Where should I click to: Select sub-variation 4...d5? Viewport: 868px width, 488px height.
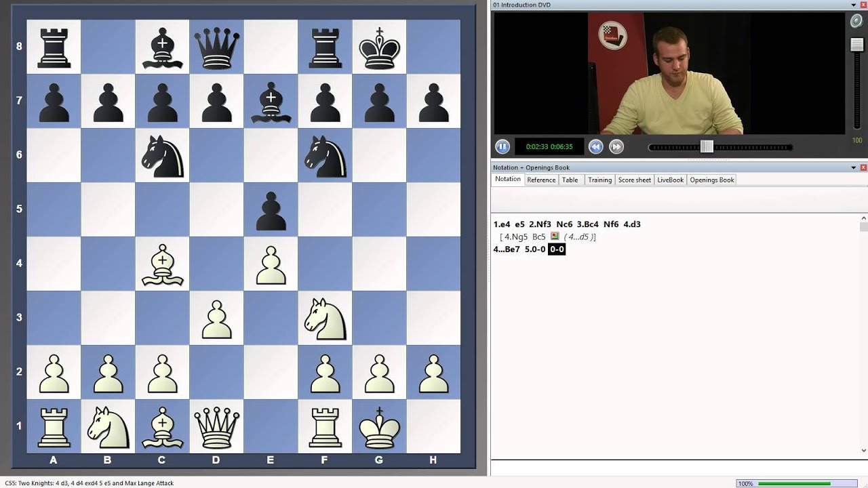click(579, 237)
